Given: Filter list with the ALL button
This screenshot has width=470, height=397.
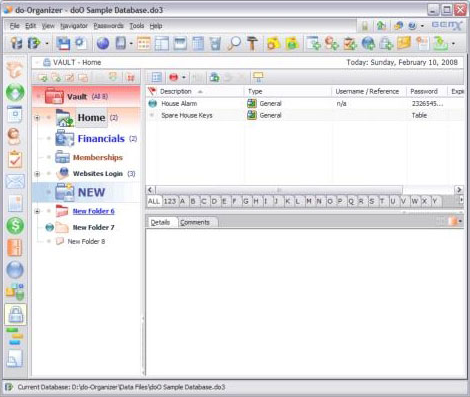Looking at the screenshot, I should pos(154,201).
